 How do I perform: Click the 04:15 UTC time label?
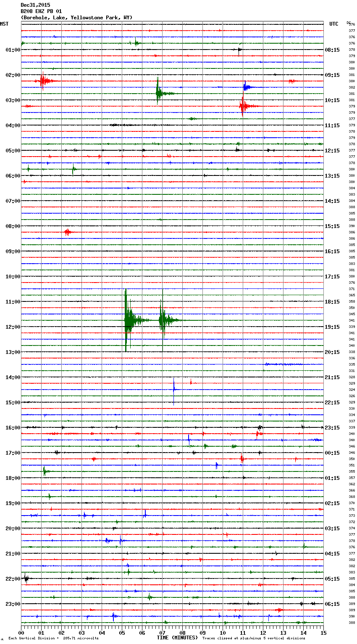pyautogui.click(x=332, y=554)
